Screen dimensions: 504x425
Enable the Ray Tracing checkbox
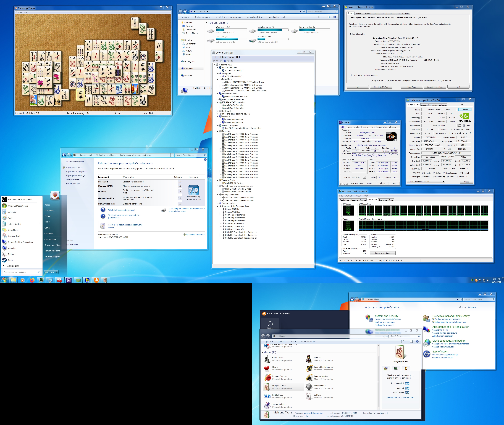(x=434, y=177)
